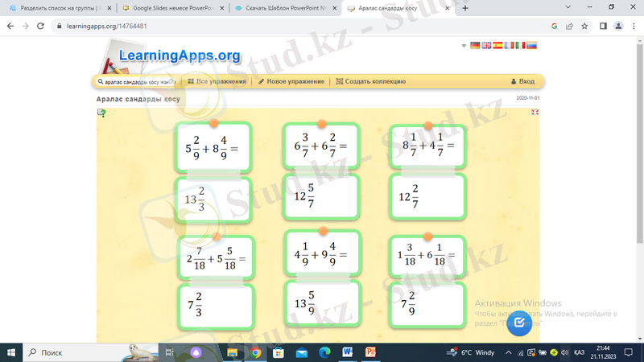
Task: Expand the language list arrow
Action: [x=464, y=46]
